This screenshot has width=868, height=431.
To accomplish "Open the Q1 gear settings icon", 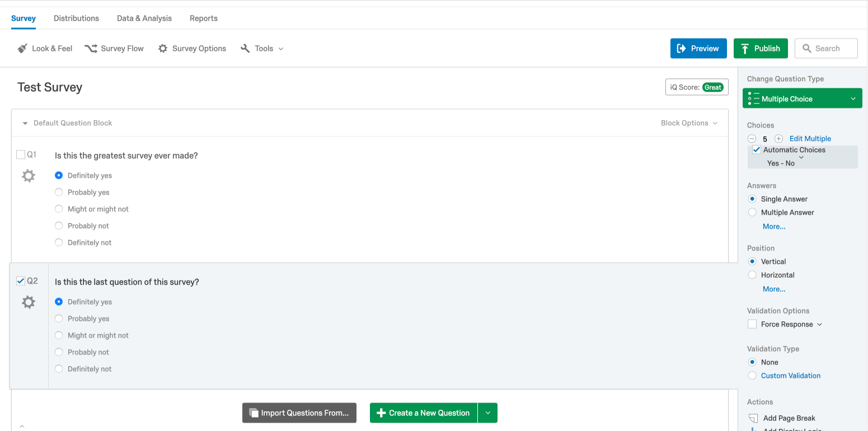I will coord(29,176).
